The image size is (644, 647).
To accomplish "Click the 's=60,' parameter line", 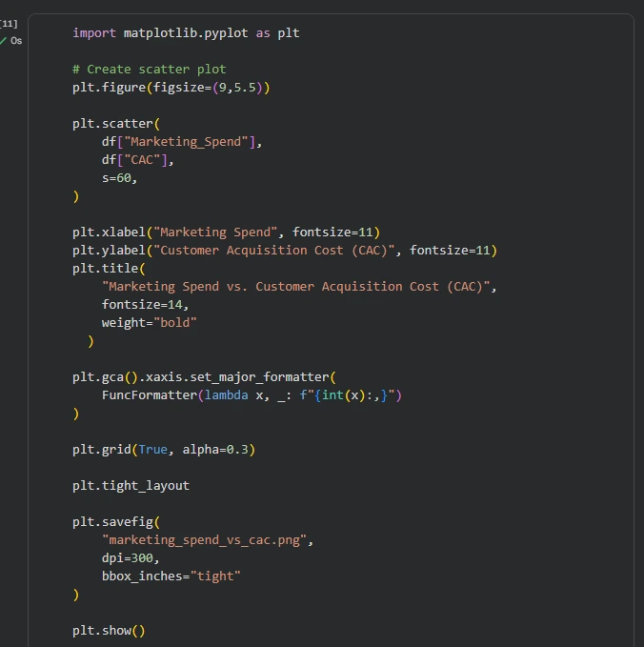I will tap(119, 178).
